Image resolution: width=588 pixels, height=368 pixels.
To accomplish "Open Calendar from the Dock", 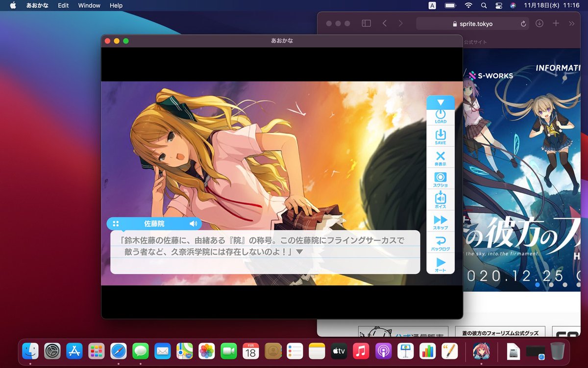I will coord(251,351).
